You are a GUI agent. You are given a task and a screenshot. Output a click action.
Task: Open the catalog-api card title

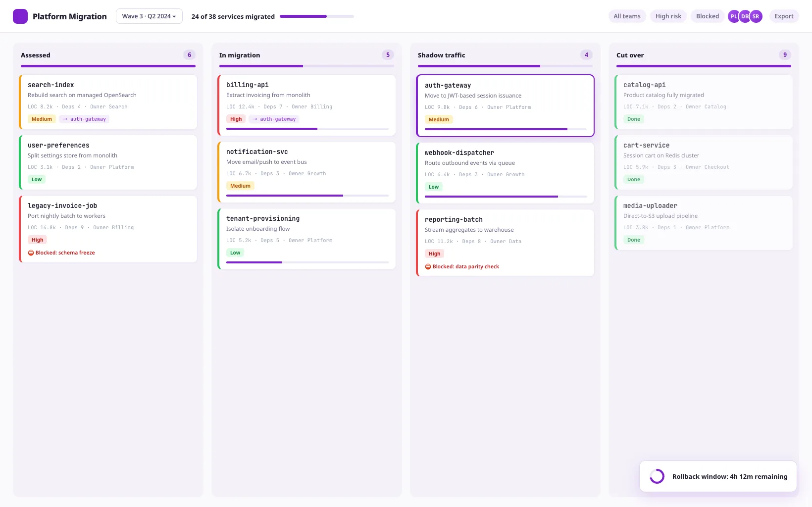[x=645, y=85]
